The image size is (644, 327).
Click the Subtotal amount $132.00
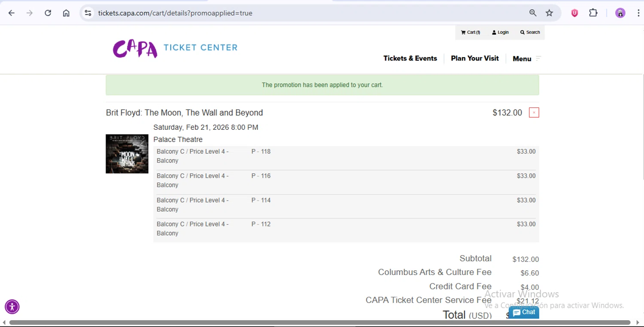click(526, 260)
